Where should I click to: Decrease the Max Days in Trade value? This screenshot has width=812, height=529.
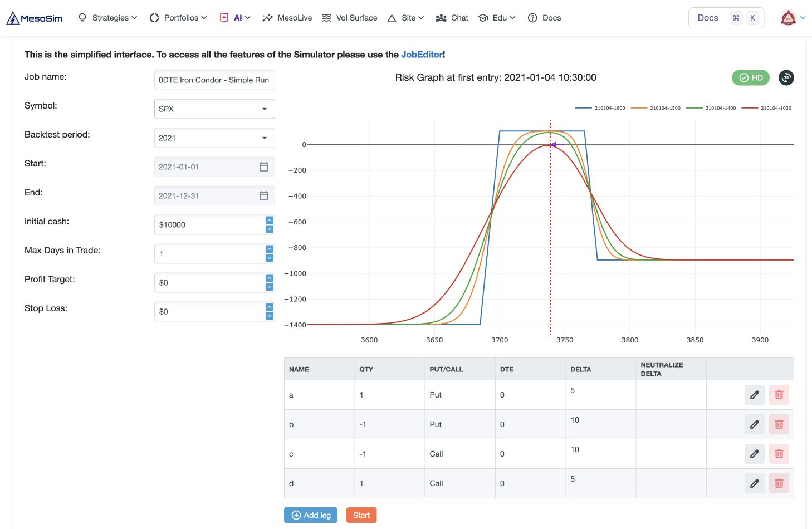[x=270, y=258]
